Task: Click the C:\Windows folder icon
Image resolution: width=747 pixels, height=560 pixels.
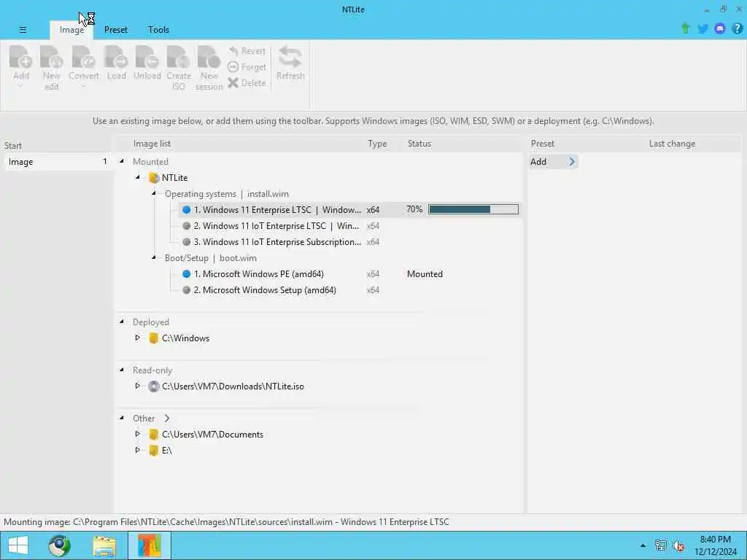Action: (x=153, y=338)
